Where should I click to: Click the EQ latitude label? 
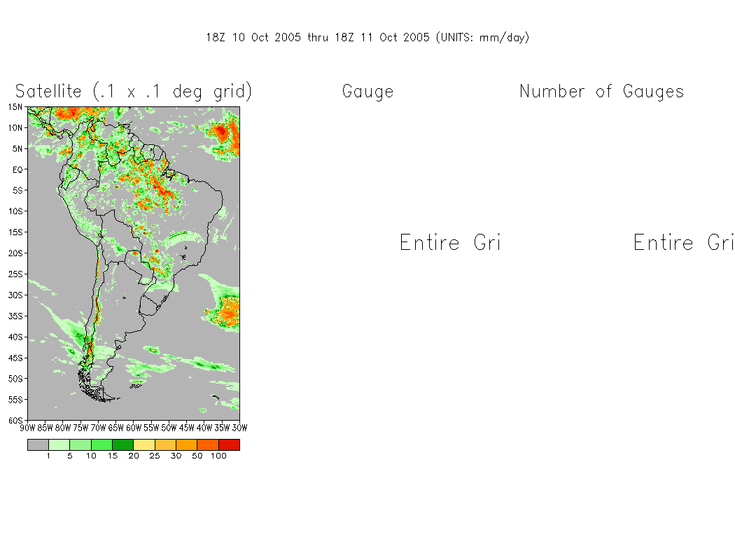pos(17,169)
